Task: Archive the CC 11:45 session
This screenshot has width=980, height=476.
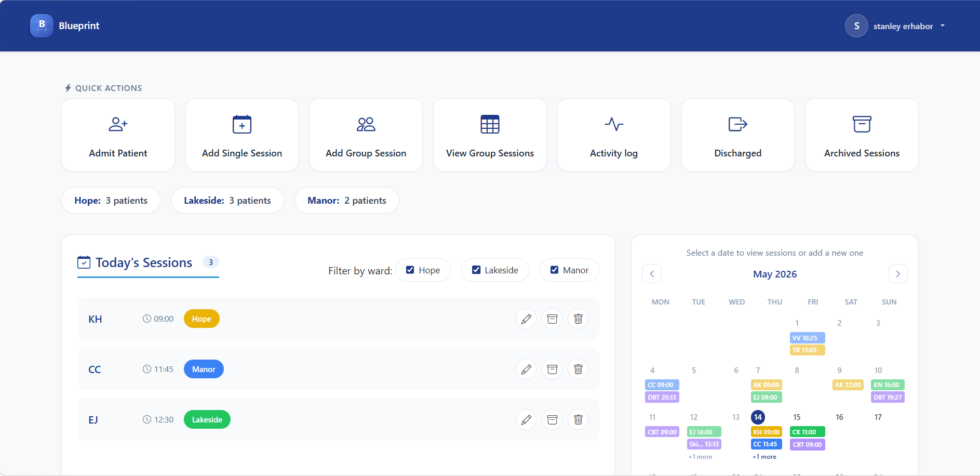Action: click(x=552, y=369)
